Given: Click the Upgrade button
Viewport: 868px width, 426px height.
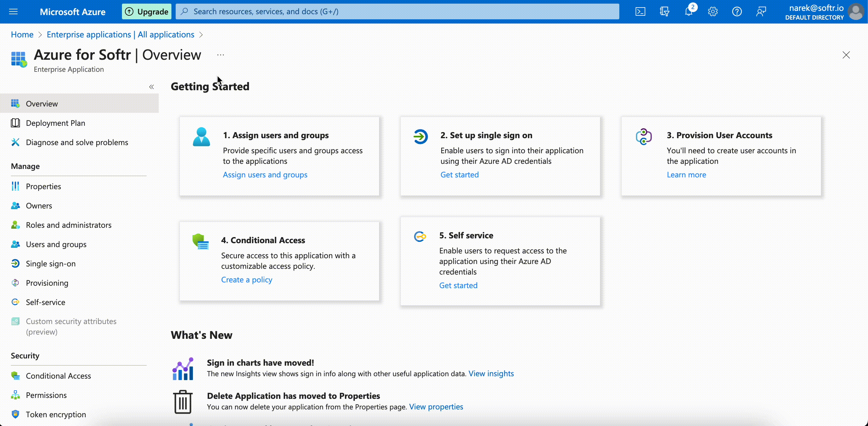Looking at the screenshot, I should click(146, 11).
